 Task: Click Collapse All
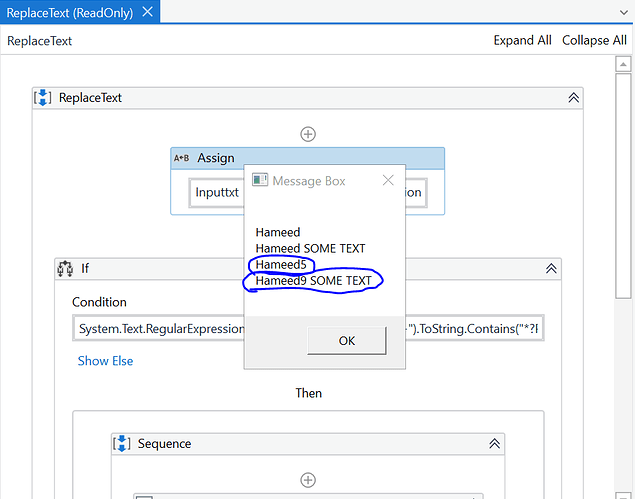tap(594, 41)
